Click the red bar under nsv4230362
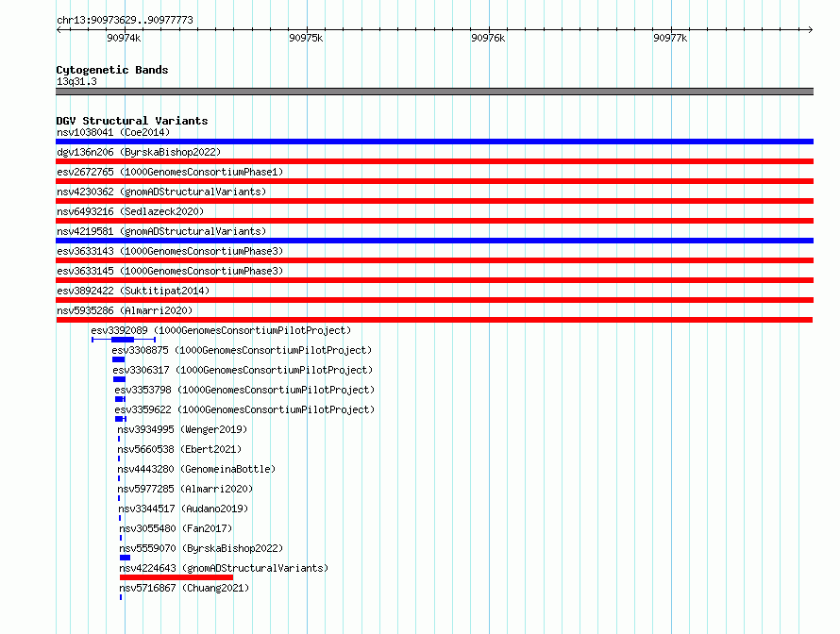The width and height of the screenshot is (840, 634). coord(434,201)
